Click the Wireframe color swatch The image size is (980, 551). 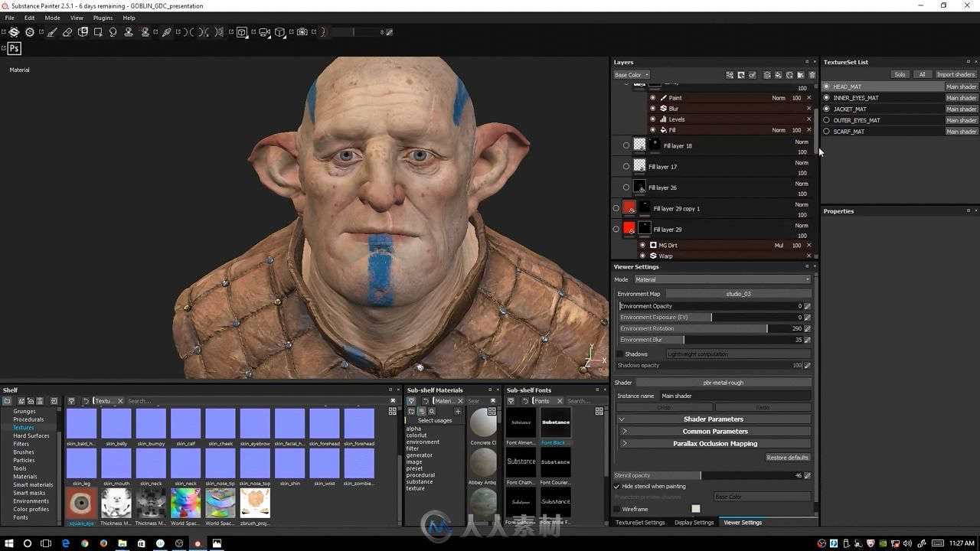click(696, 509)
